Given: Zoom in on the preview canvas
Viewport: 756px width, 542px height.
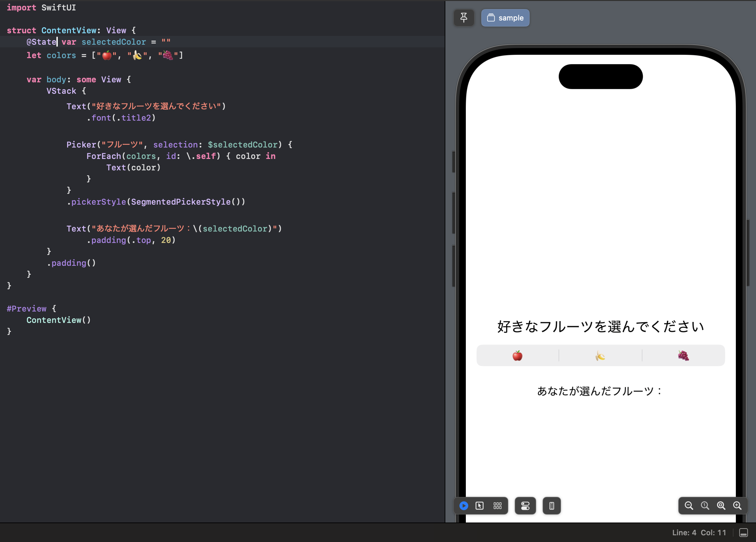Looking at the screenshot, I should point(738,506).
